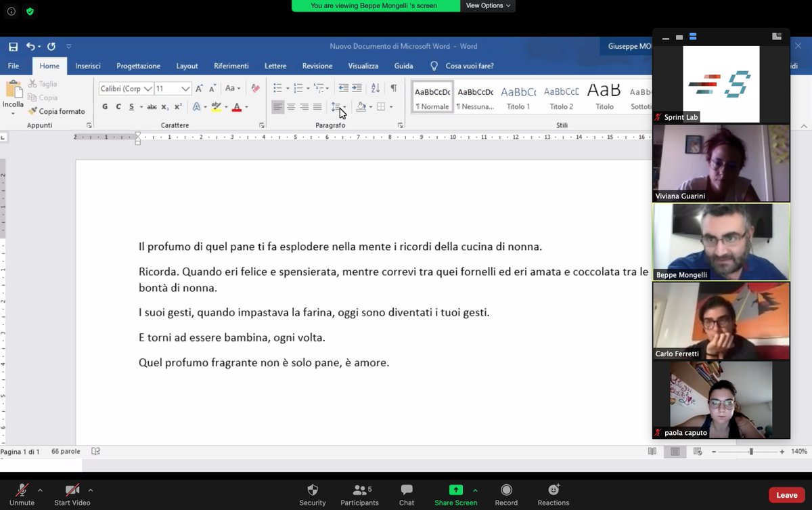Align text left

[x=277, y=107]
